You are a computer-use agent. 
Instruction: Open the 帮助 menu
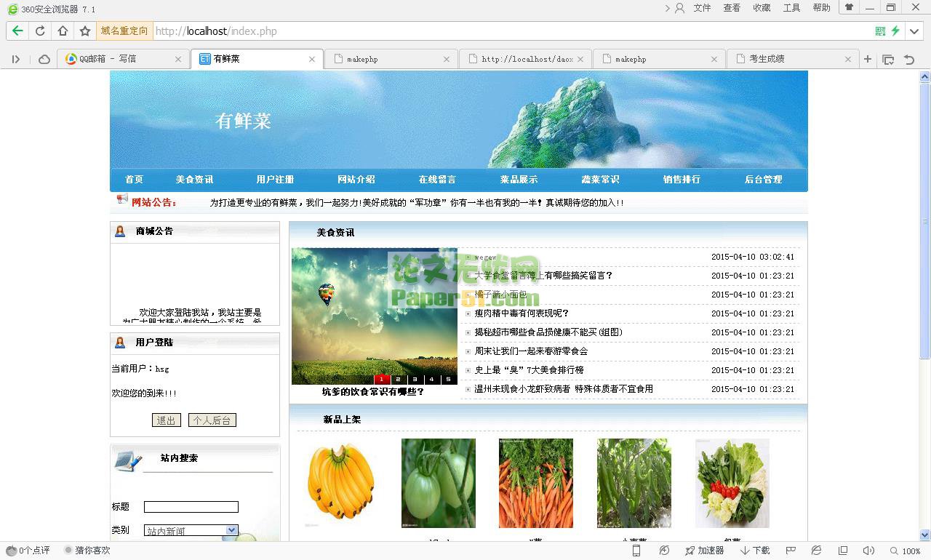pyautogui.click(x=821, y=8)
